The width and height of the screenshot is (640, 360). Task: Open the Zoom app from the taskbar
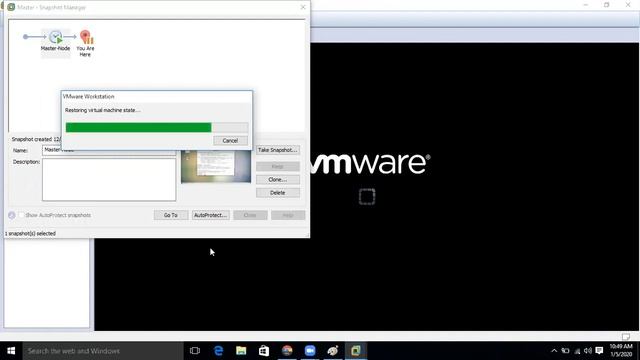click(x=310, y=351)
